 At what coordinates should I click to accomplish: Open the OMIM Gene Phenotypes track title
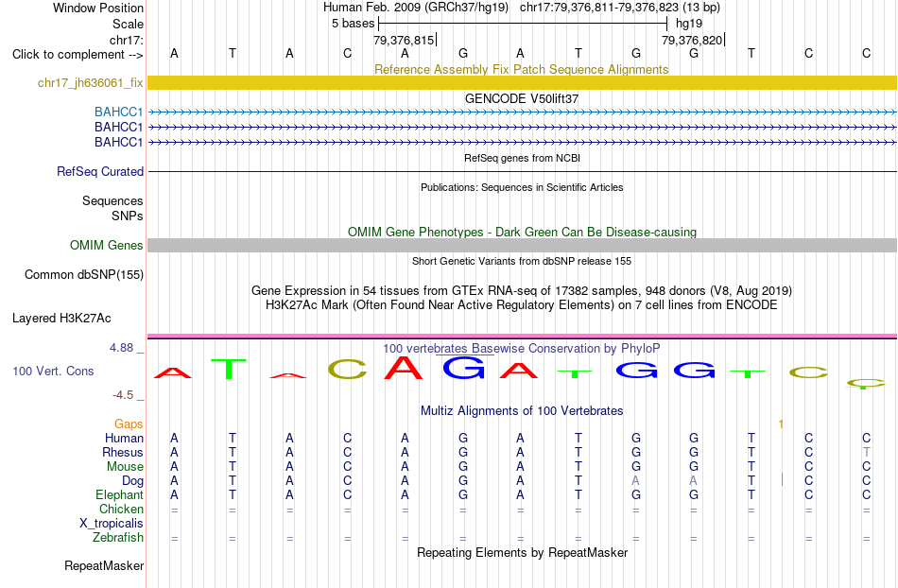[x=522, y=232]
